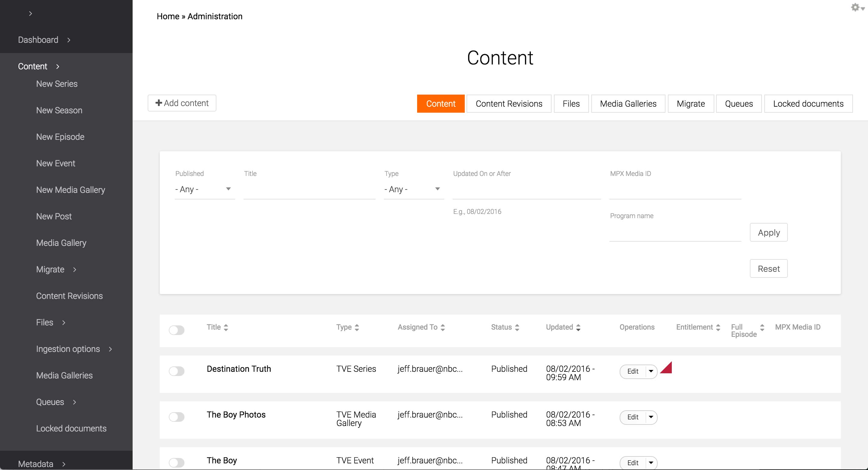Image resolution: width=868 pixels, height=470 pixels.
Task: Click red triangle marker beside Destination Truth
Action: coord(667,368)
